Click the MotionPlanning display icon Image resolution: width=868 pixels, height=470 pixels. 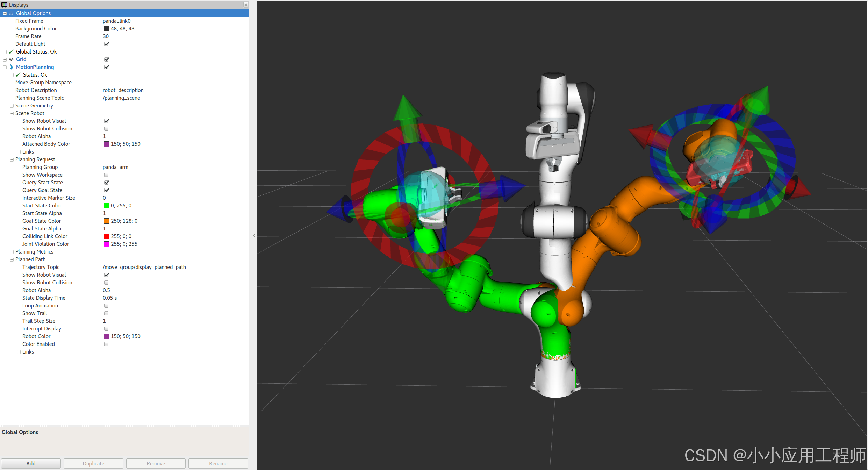[11, 67]
